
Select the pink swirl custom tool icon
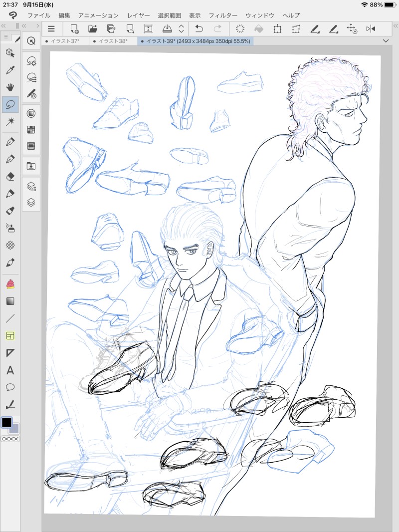pos(10,283)
